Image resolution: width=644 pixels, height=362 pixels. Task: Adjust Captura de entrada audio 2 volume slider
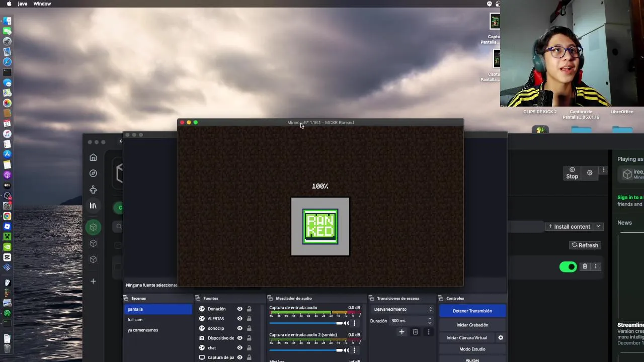point(306,350)
